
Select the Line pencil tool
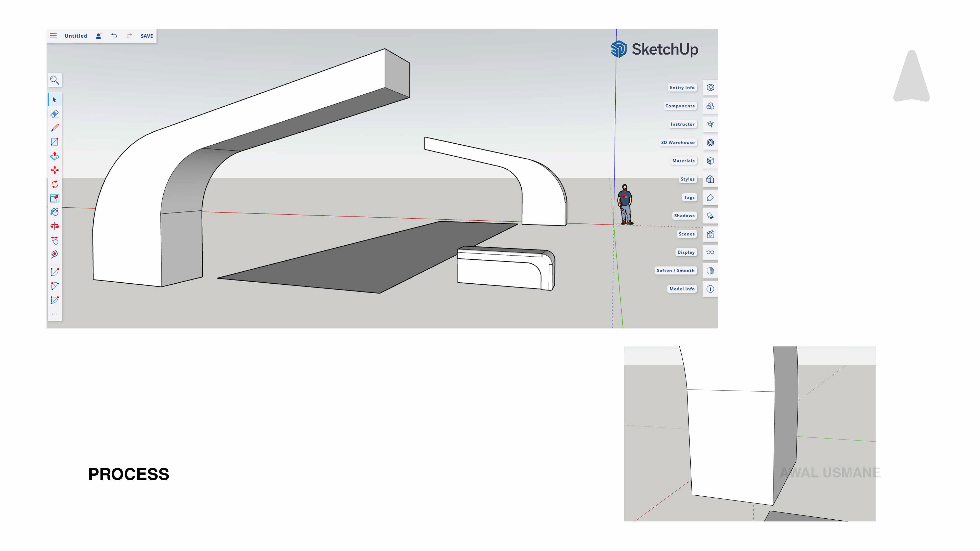(54, 128)
